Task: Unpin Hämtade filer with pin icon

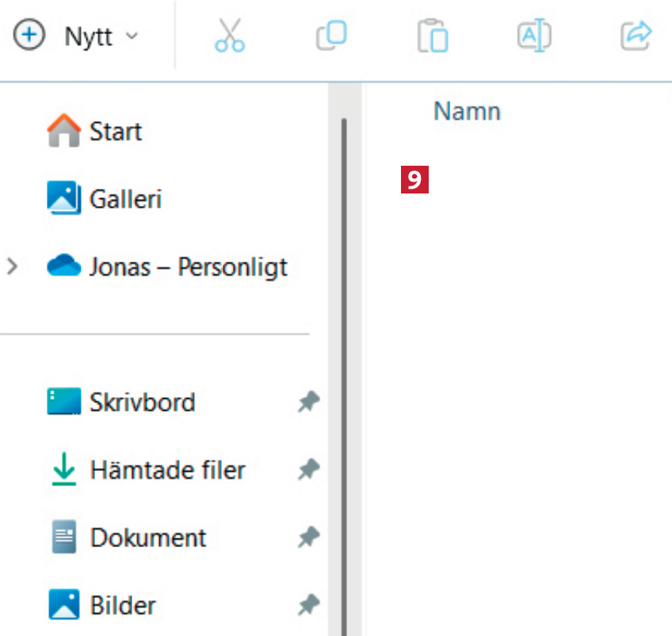Action: (308, 470)
